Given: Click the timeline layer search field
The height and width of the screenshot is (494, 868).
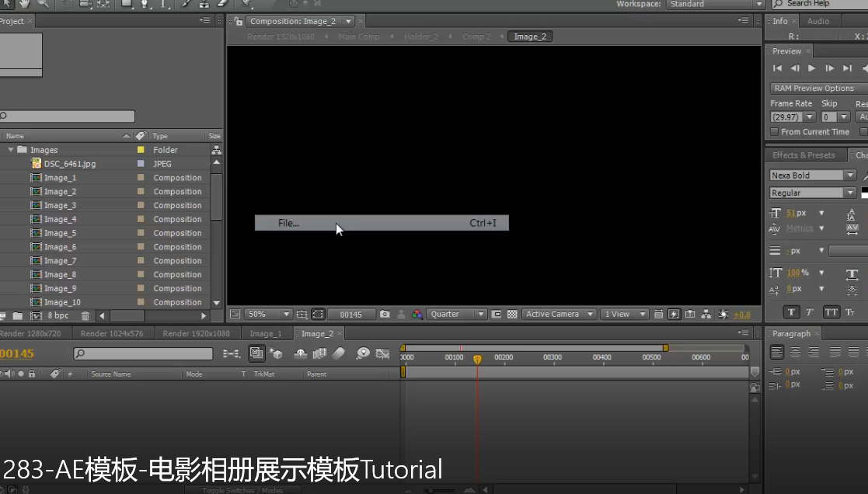Looking at the screenshot, I should point(144,353).
